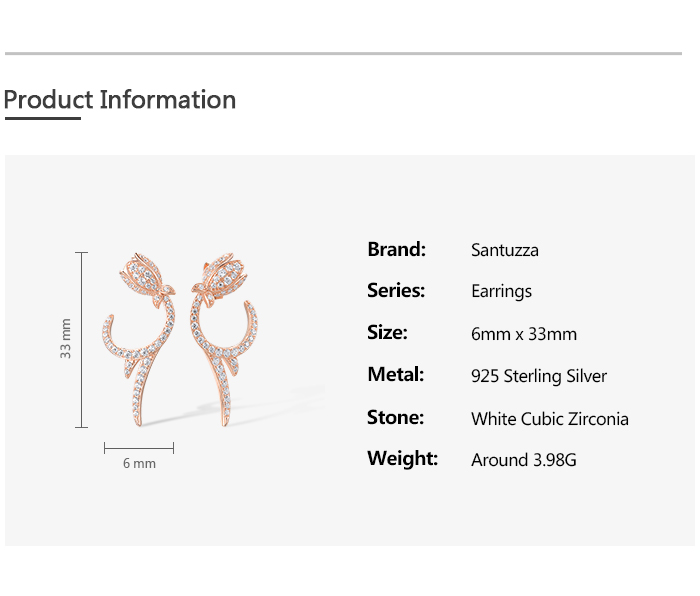
Task: Click the vertical height dimension line
Action: coord(82,339)
